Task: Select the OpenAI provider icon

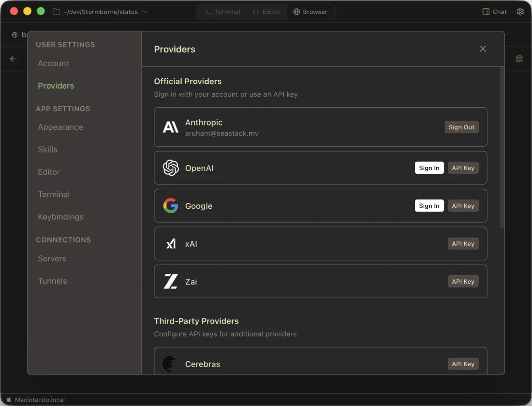Action: point(170,168)
